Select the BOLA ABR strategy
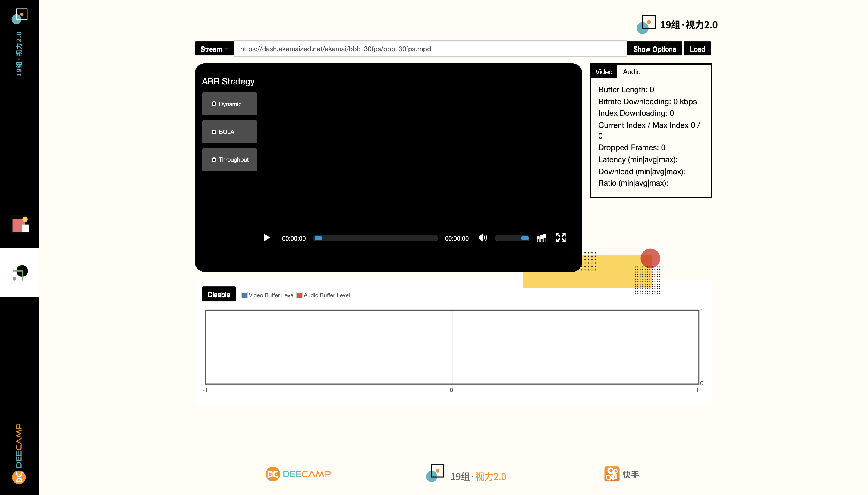 point(229,132)
